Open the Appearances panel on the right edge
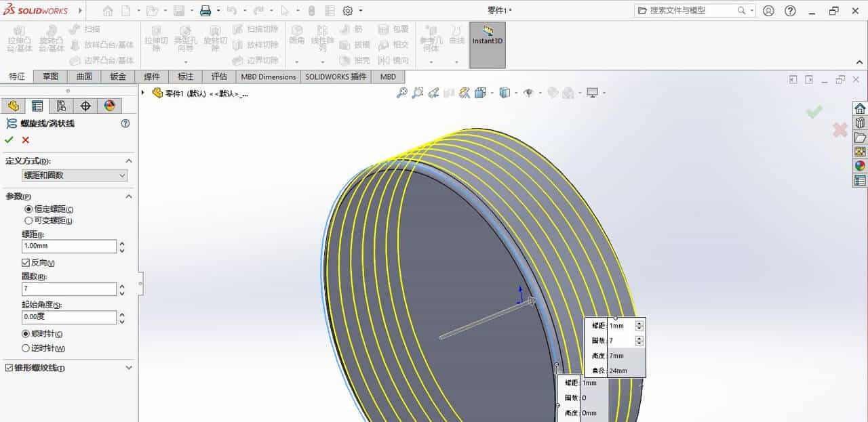Viewport: 868px width, 422px height. (x=859, y=165)
